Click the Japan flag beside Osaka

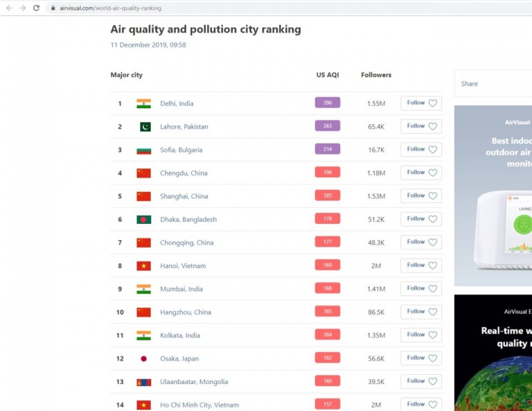coord(143,358)
